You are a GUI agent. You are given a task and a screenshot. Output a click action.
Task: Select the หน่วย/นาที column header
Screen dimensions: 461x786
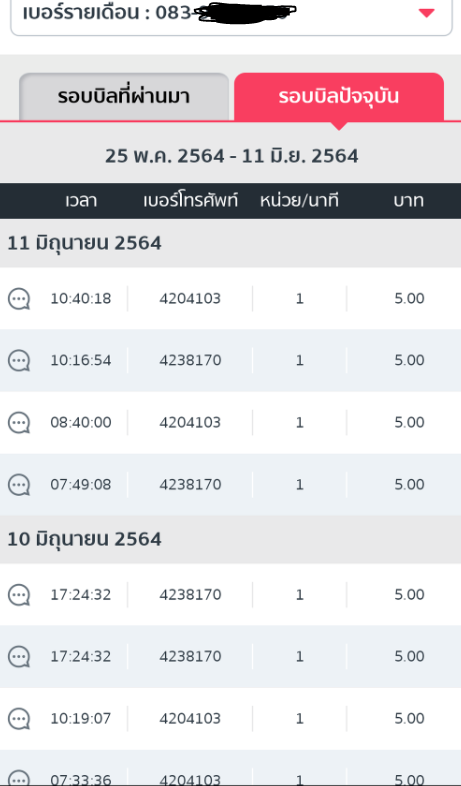coord(299,201)
